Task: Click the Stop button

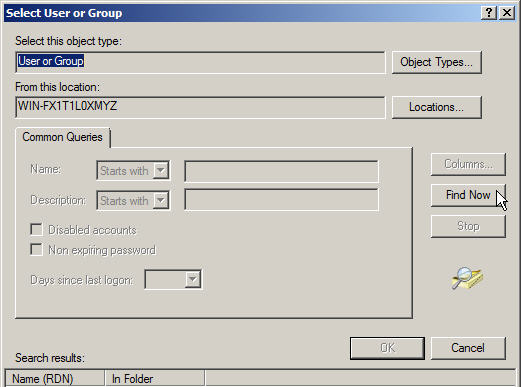Action: (x=468, y=226)
